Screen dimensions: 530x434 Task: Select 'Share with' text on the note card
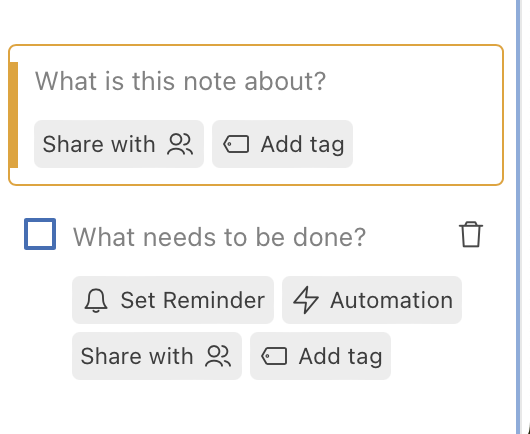pyautogui.click(x=99, y=144)
